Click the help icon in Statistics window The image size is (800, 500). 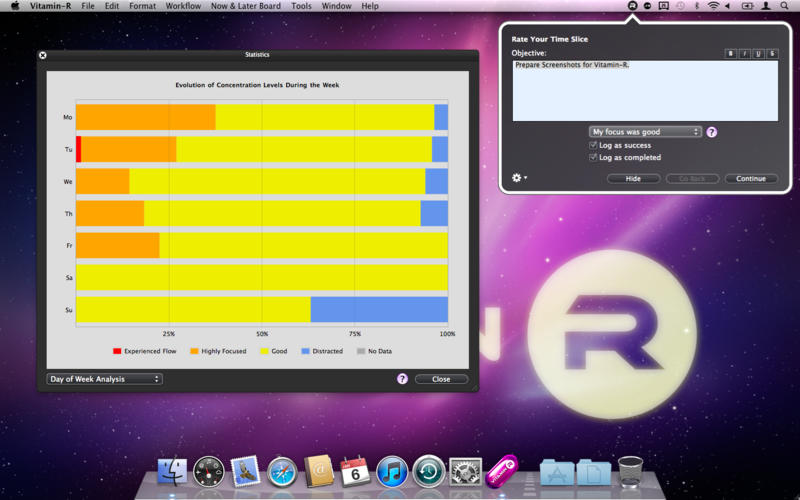pyautogui.click(x=402, y=379)
